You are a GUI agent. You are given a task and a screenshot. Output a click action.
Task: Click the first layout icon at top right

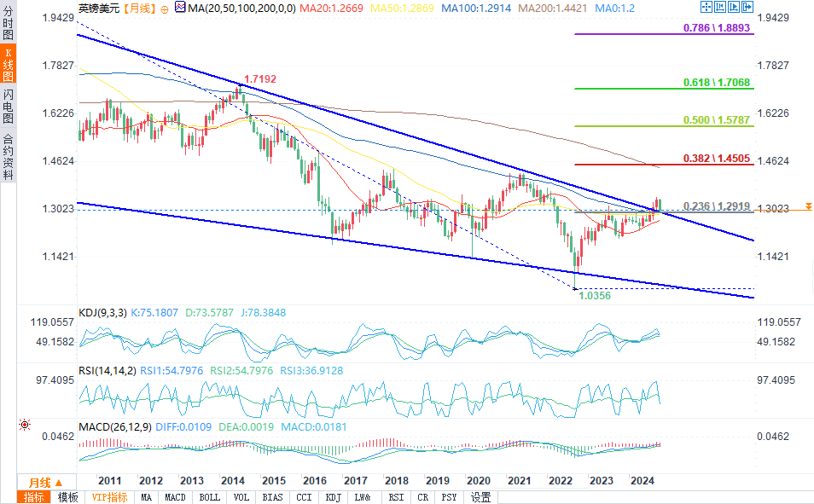point(705,8)
